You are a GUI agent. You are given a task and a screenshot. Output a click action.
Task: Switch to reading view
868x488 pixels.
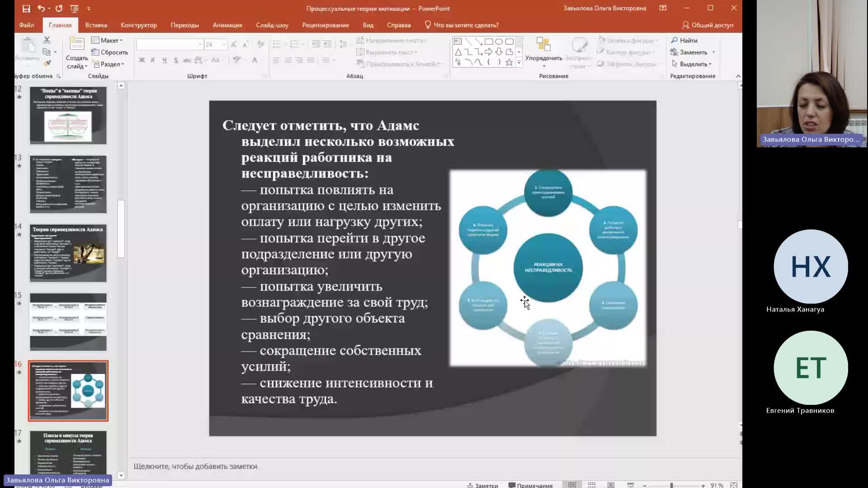611,485
